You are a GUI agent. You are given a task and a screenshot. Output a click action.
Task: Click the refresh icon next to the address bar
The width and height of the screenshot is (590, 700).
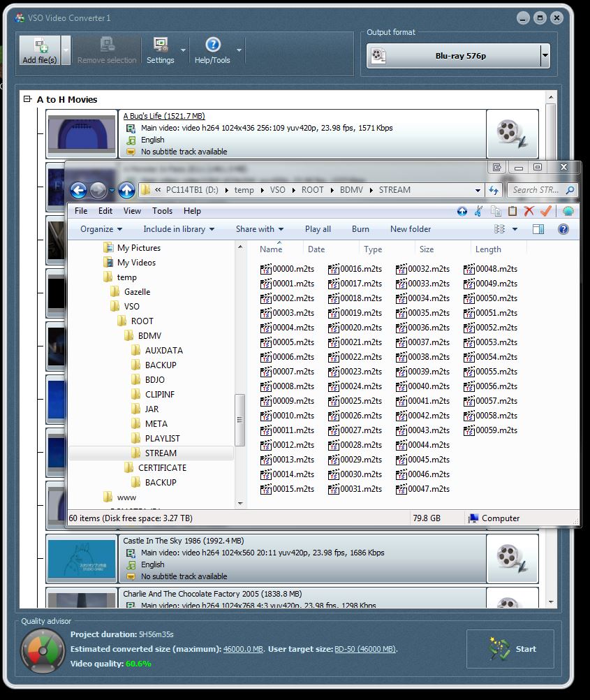(x=494, y=190)
